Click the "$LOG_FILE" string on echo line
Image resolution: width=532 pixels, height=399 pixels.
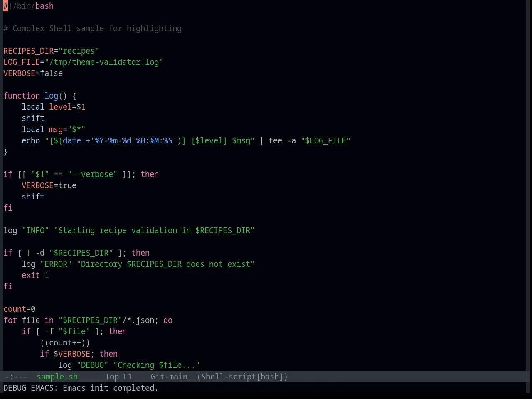coord(326,140)
